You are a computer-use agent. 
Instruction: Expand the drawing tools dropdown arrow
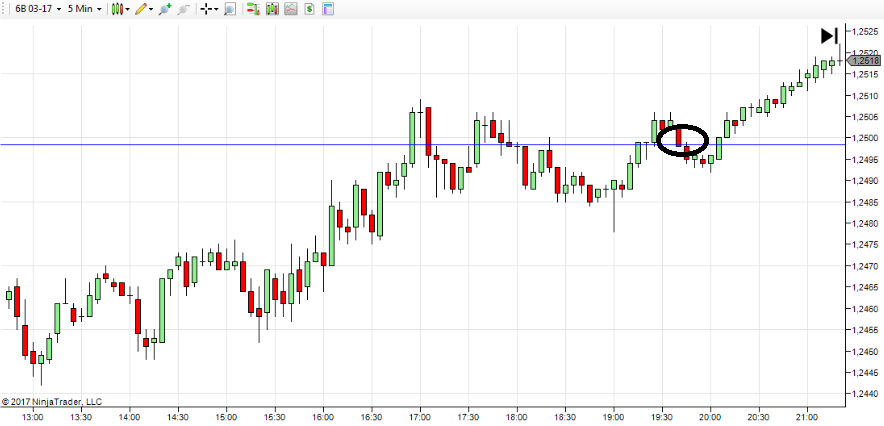(x=151, y=10)
